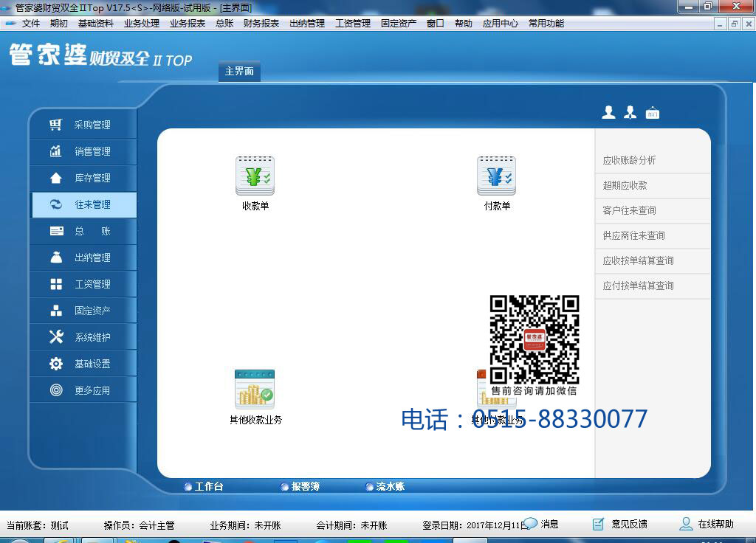
Task: Open the 收款单 receipt icon
Action: (255, 176)
